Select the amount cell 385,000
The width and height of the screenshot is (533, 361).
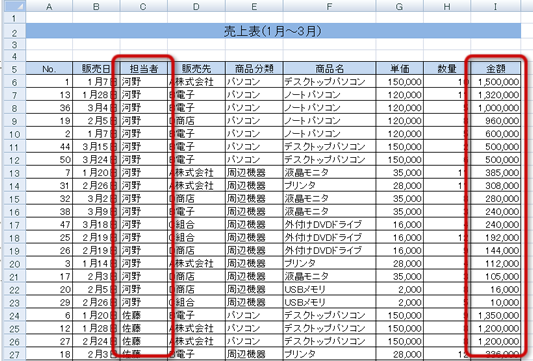(496, 172)
